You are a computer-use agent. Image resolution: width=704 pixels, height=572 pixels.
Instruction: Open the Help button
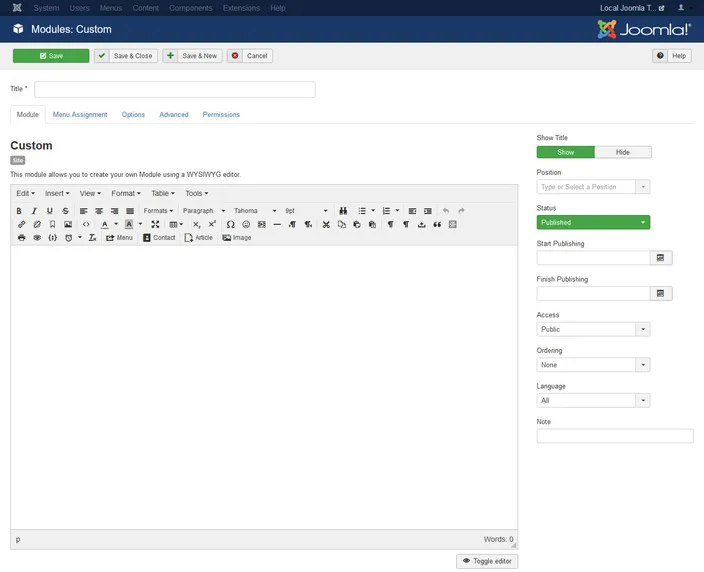tap(672, 56)
